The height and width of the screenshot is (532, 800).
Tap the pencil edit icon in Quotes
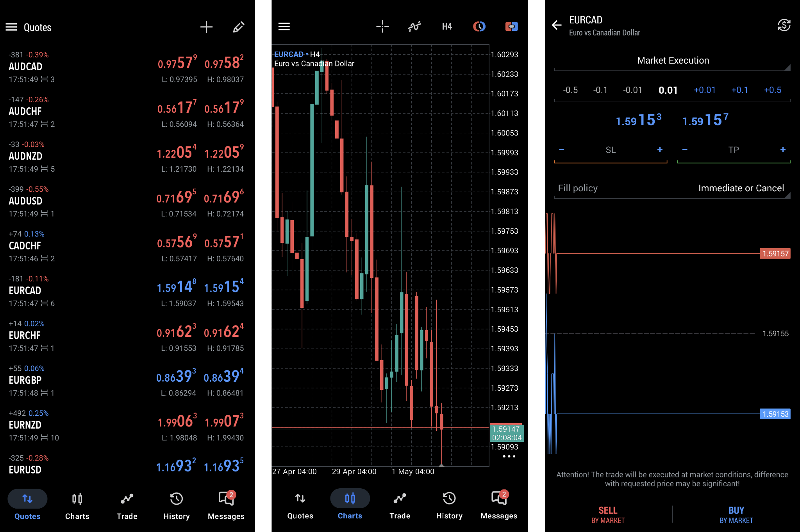239,27
